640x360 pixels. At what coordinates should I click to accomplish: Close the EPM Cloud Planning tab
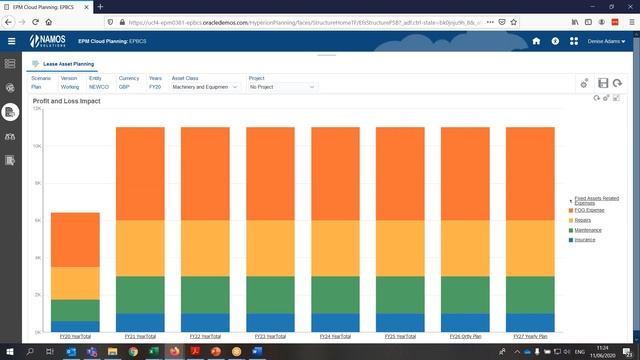click(86, 7)
